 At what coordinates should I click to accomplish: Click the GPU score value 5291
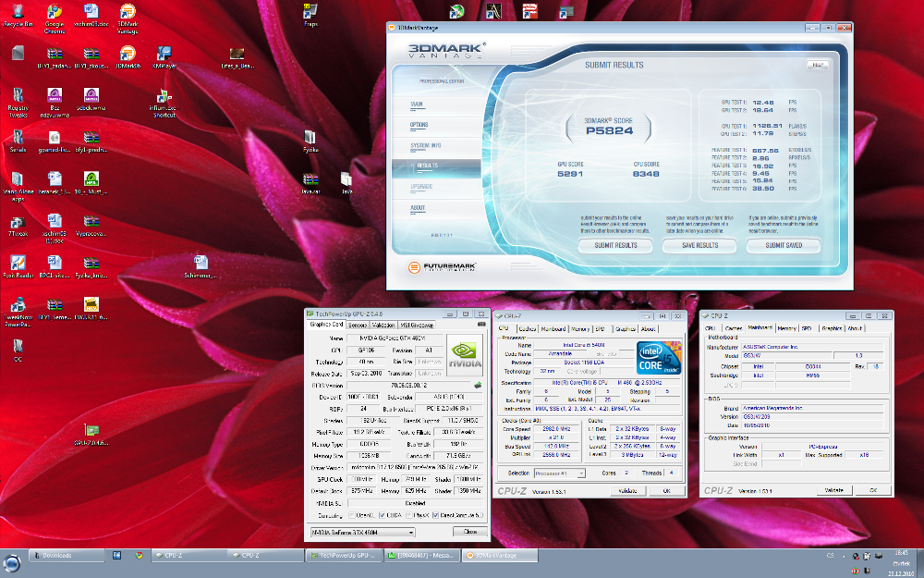570,174
